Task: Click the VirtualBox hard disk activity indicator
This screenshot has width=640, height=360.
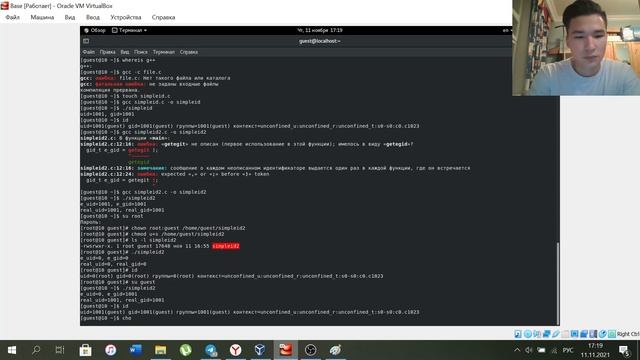Action: click(518, 334)
